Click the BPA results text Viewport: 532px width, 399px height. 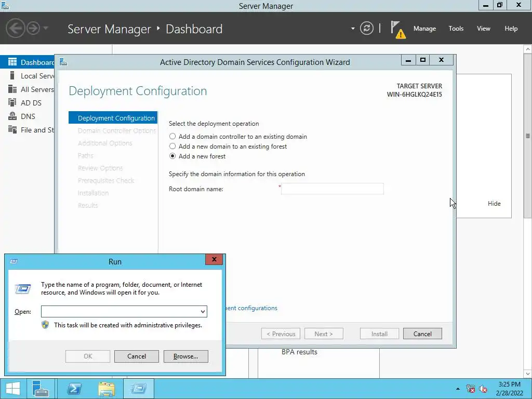tap(299, 352)
